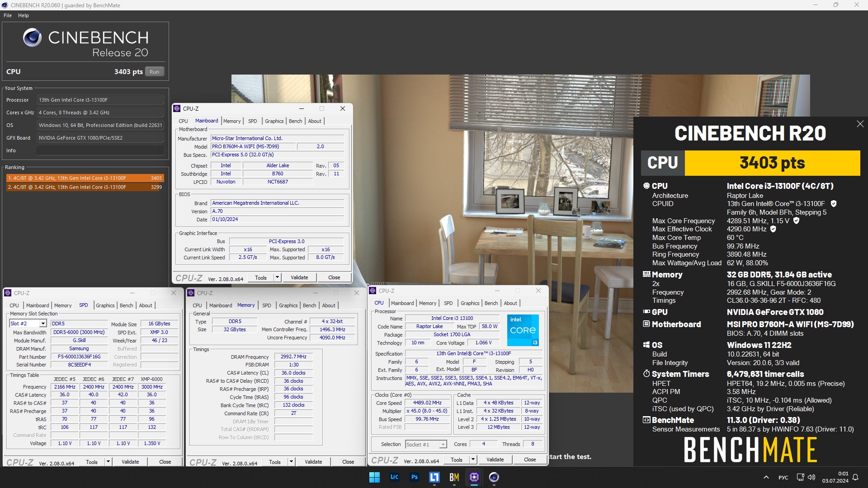This screenshot has width=868, height=488.
Task: Click the Intel Core i3 badge logo
Action: tap(523, 330)
